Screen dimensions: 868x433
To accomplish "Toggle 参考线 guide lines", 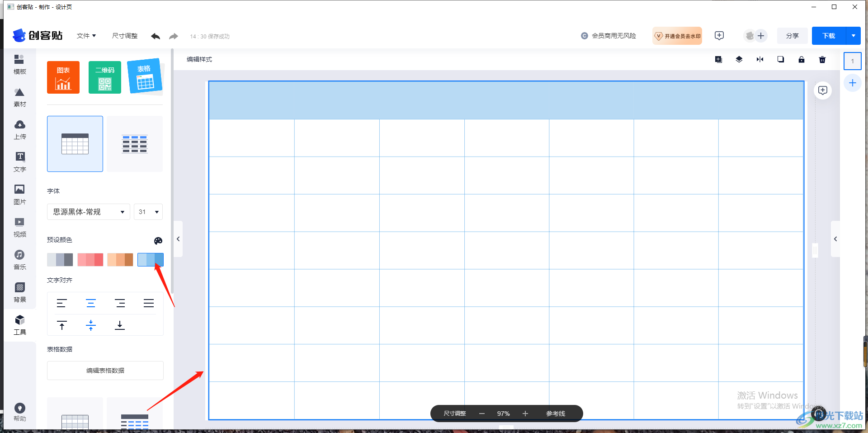I will 556,414.
